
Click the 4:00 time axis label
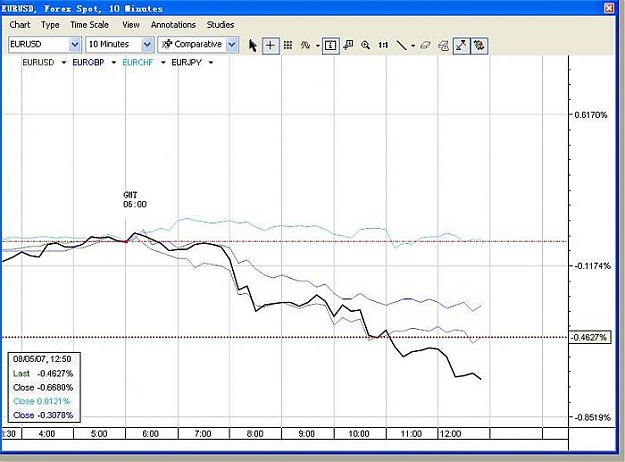point(47,434)
